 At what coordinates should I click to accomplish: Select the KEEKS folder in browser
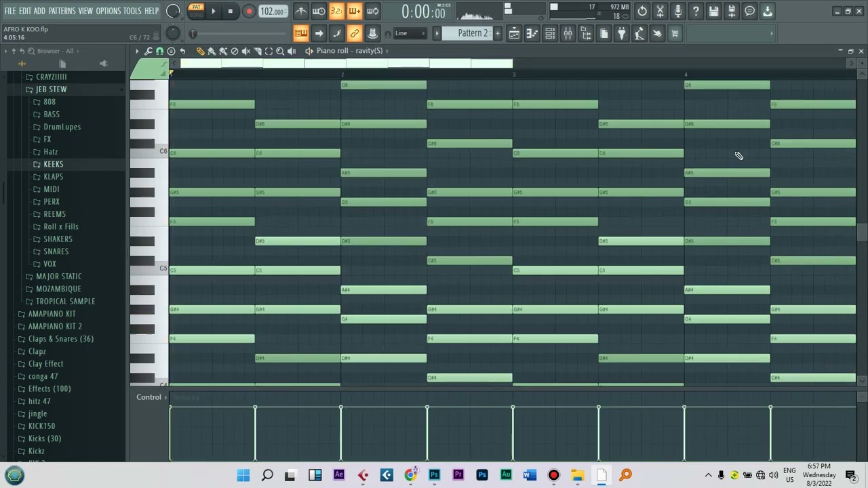click(x=53, y=164)
